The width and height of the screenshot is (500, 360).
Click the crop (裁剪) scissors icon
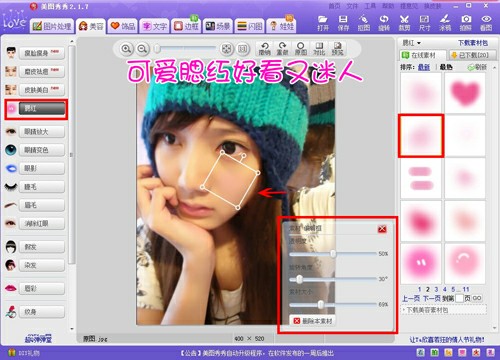[404, 23]
